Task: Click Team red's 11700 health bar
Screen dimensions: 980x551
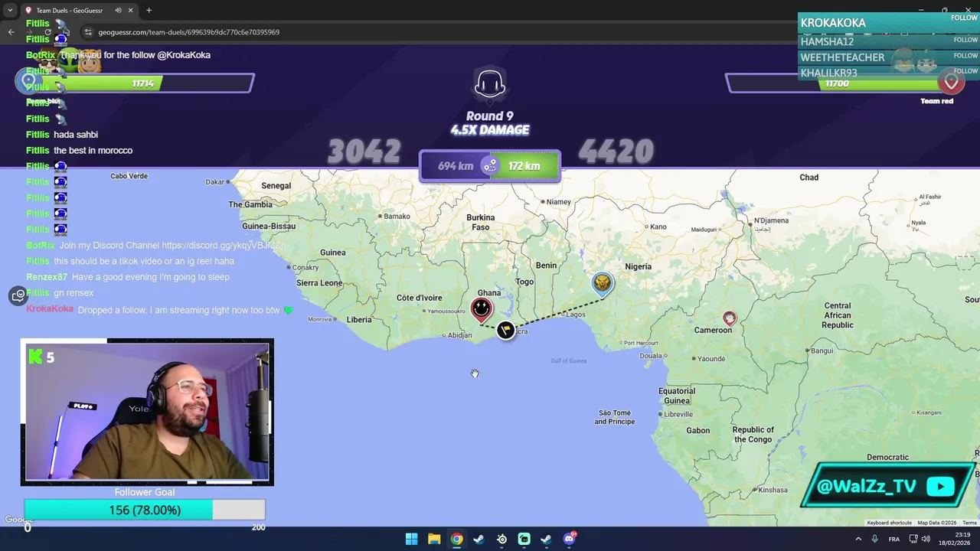Action: point(836,83)
